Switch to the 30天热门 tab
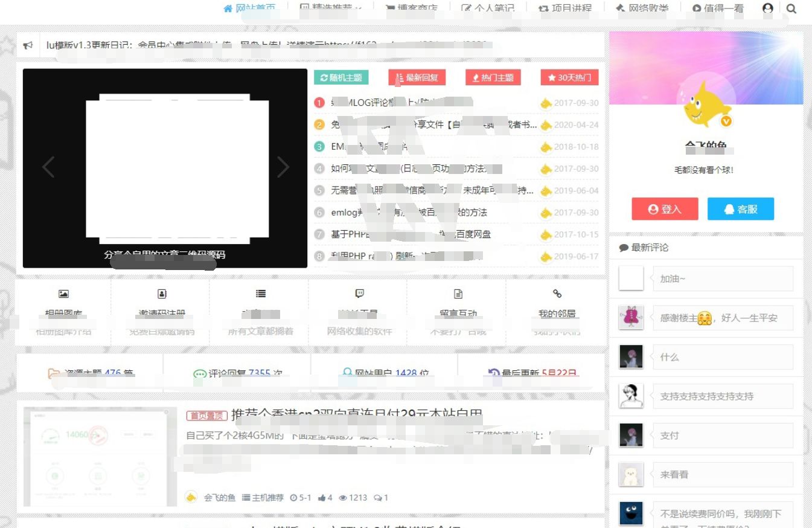 569,77
